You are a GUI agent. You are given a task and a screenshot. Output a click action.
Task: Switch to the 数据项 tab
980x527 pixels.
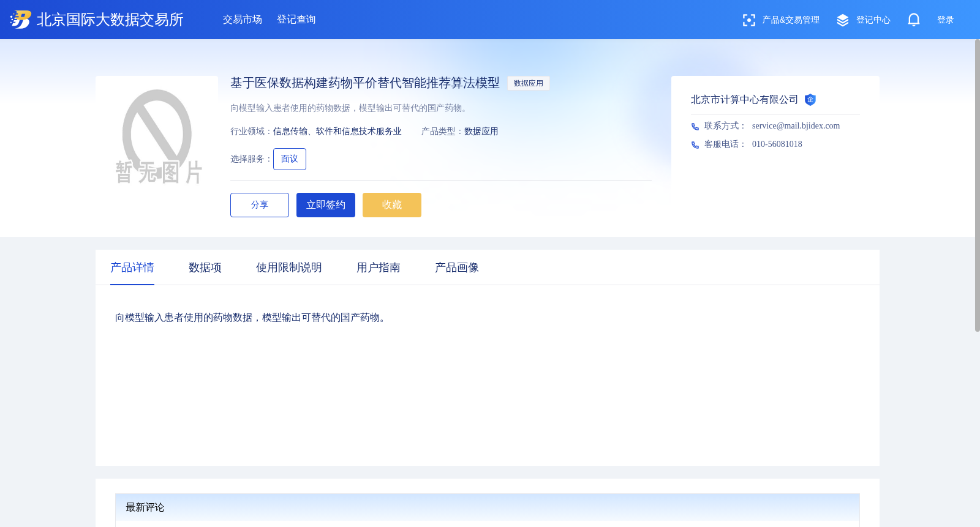[205, 267]
